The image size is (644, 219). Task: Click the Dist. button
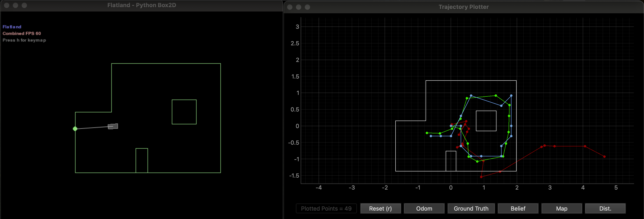tap(605, 208)
